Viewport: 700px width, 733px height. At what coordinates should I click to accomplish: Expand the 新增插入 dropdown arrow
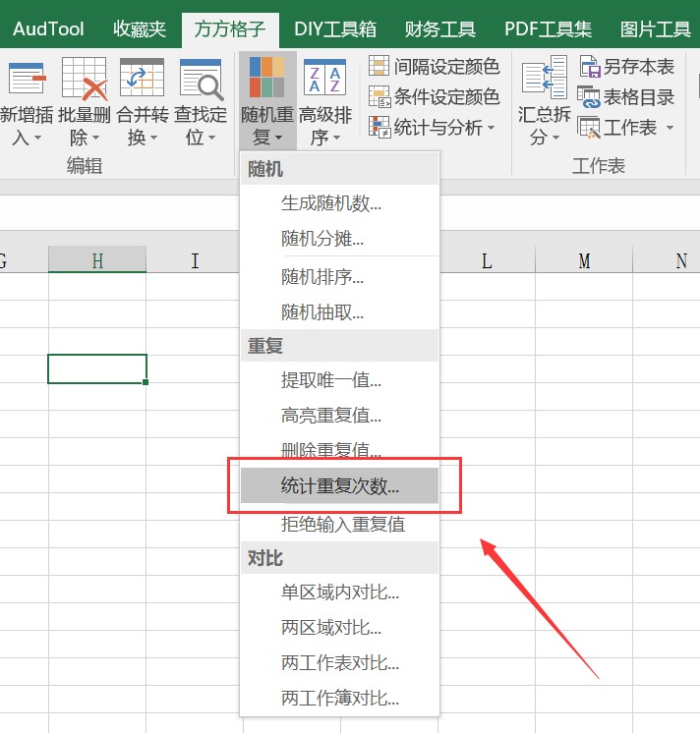coord(38,138)
